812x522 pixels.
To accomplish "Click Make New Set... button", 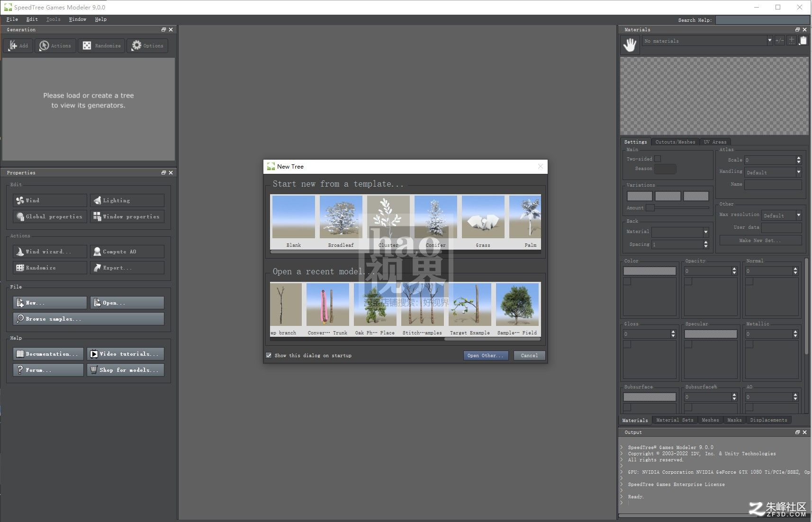I will coord(760,240).
